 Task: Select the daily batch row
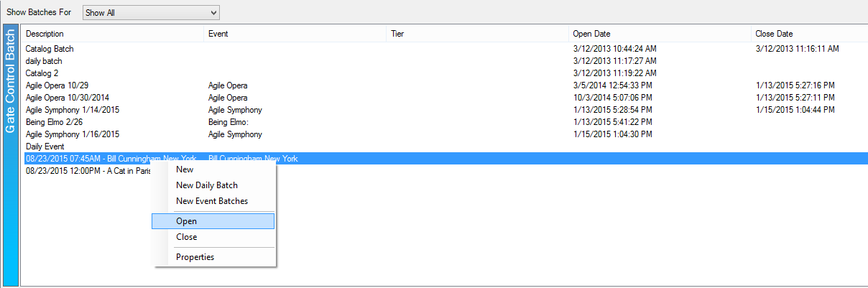44,61
